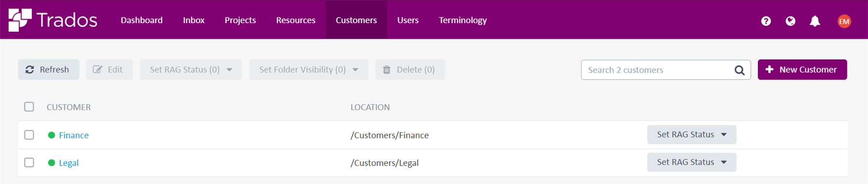Open the help question mark icon

click(766, 21)
